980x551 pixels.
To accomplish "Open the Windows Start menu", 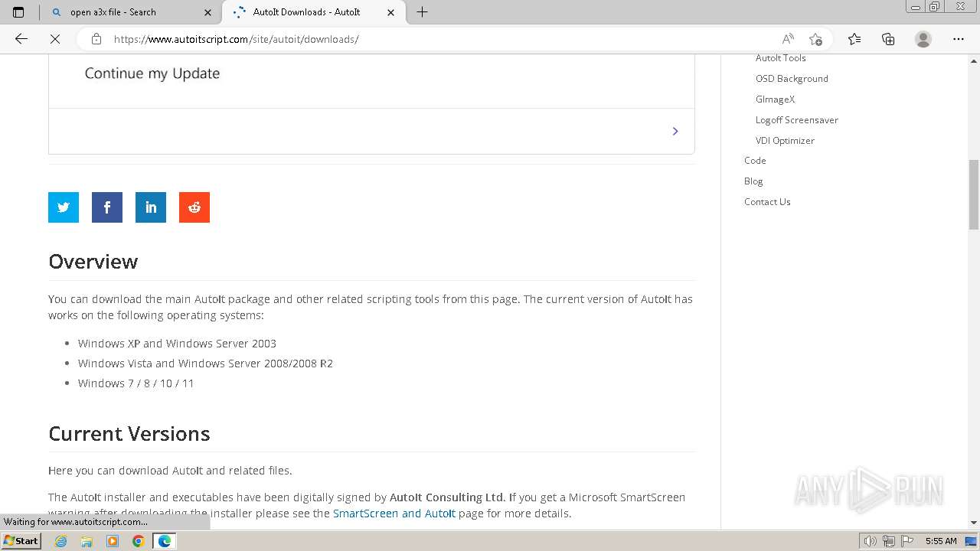I will 21,541.
